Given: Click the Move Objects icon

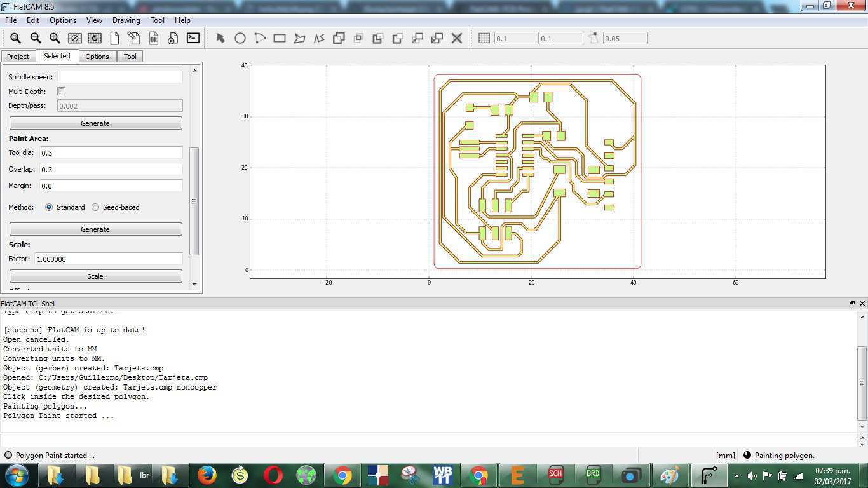Looking at the screenshot, I should (x=417, y=38).
